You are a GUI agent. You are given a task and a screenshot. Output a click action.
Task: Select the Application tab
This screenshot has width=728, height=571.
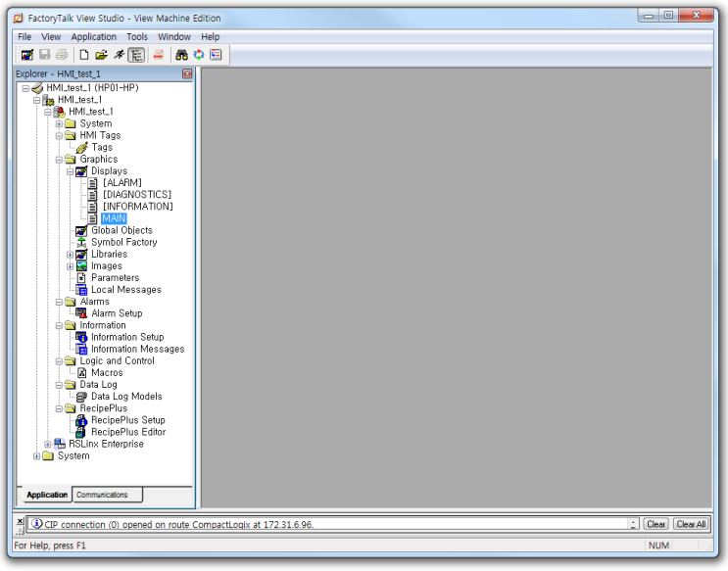coord(47,495)
